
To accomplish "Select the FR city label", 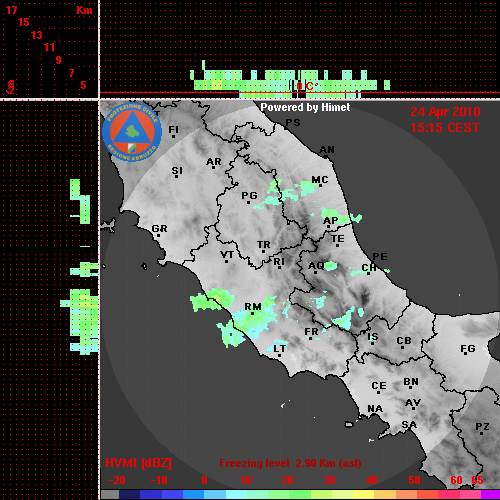I will (311, 332).
